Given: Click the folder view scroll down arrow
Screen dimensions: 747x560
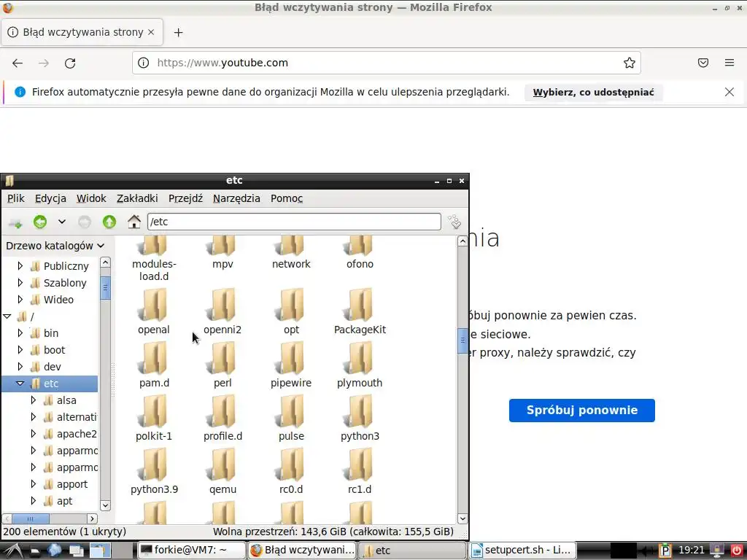Looking at the screenshot, I should 462,518.
